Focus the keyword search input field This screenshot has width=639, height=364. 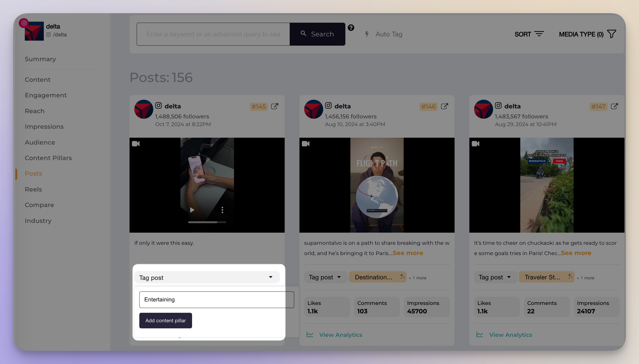[x=213, y=34]
